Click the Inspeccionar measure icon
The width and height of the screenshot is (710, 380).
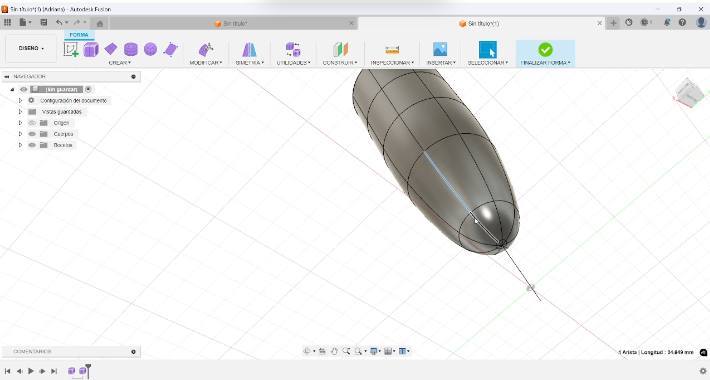point(392,49)
